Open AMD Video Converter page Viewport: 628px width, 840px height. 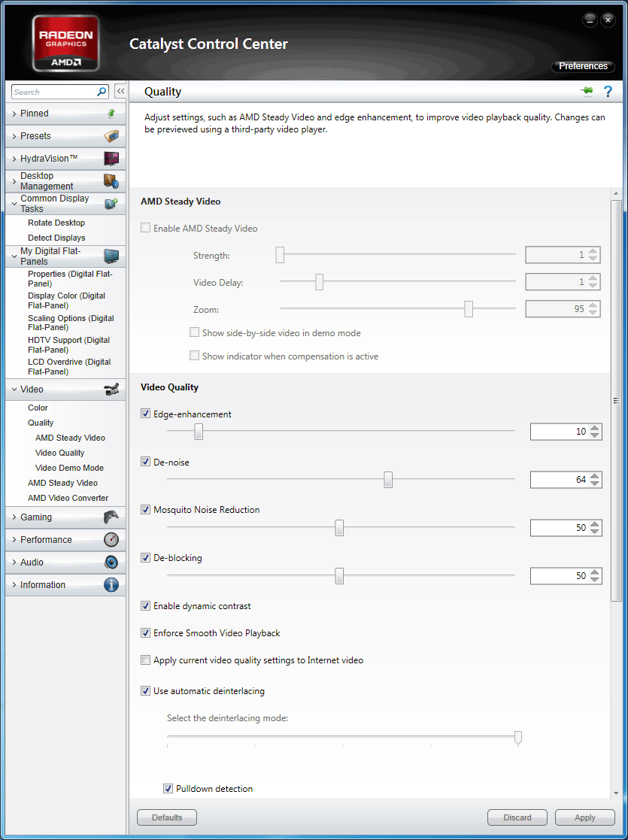[68, 498]
